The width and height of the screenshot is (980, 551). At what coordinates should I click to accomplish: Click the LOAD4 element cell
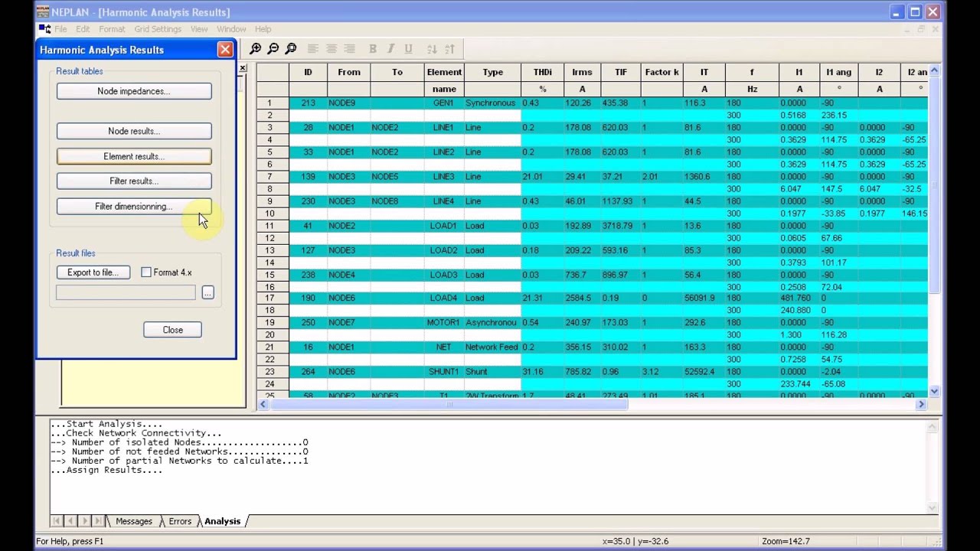coord(444,298)
